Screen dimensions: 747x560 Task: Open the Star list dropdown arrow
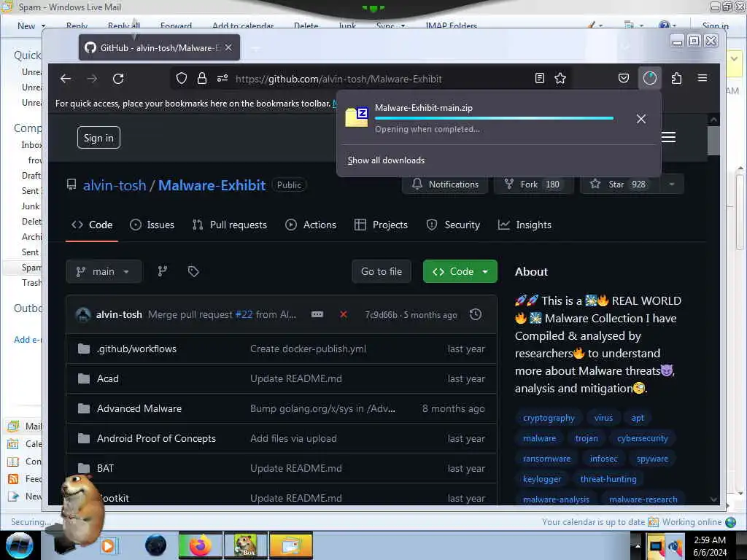coord(672,184)
